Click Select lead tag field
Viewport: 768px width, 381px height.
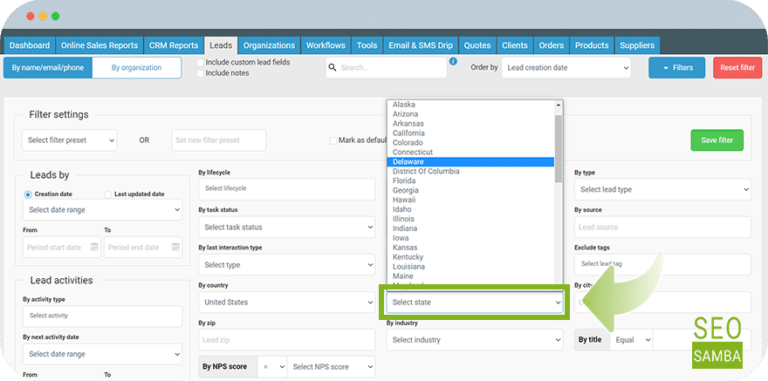pos(663,264)
